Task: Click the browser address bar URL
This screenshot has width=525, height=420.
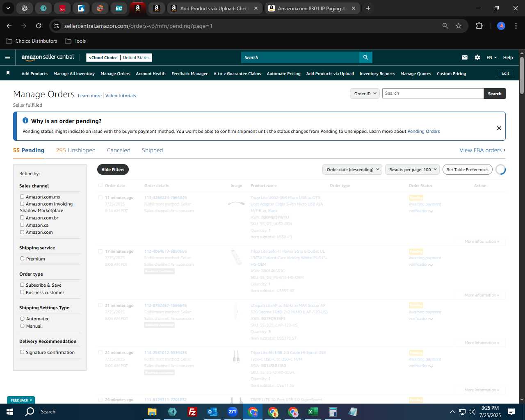Action: [x=138, y=26]
